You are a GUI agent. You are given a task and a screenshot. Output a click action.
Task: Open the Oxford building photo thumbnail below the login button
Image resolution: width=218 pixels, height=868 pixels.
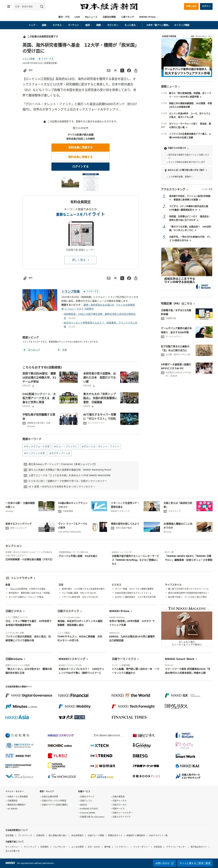[x=70, y=182]
